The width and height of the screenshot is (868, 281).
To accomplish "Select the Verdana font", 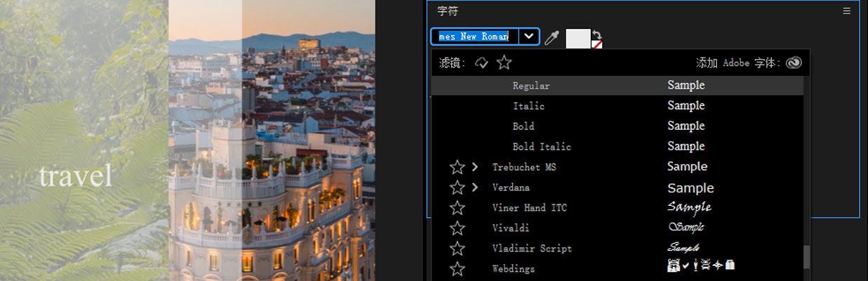I will pos(511,188).
